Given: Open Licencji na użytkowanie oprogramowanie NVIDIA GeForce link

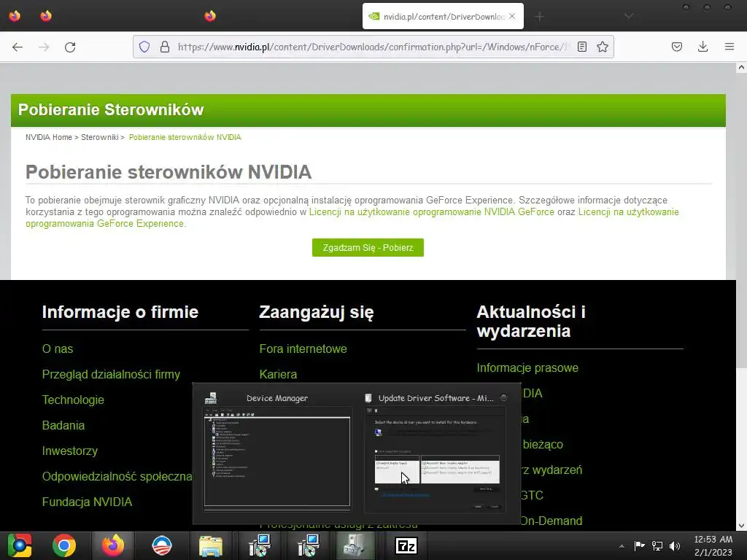Looking at the screenshot, I should click(x=432, y=212).
